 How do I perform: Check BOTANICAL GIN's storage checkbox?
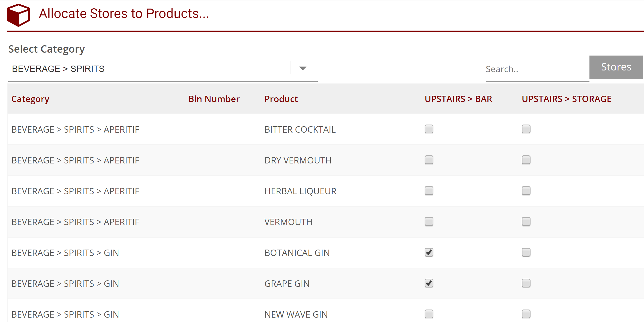pyautogui.click(x=526, y=253)
